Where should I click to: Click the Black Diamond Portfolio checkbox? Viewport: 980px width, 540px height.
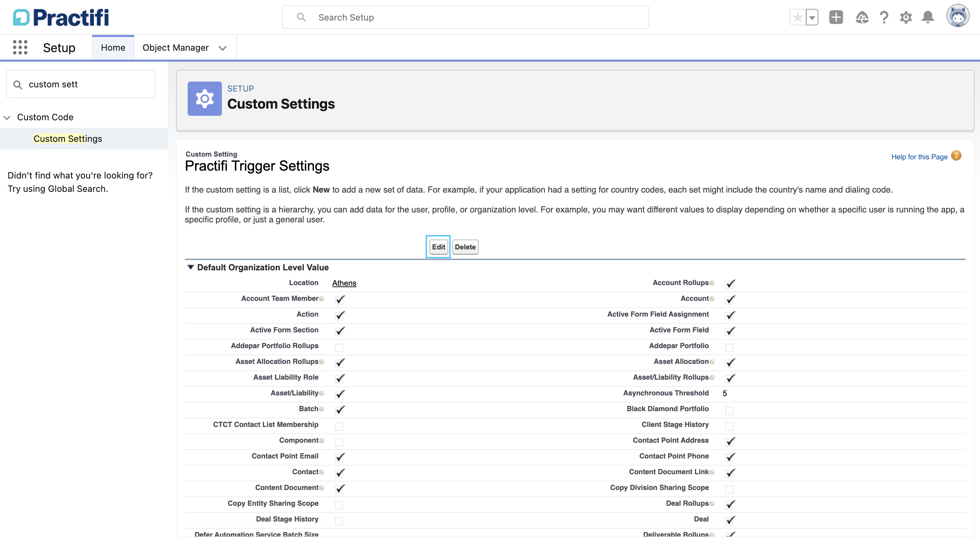[729, 410]
